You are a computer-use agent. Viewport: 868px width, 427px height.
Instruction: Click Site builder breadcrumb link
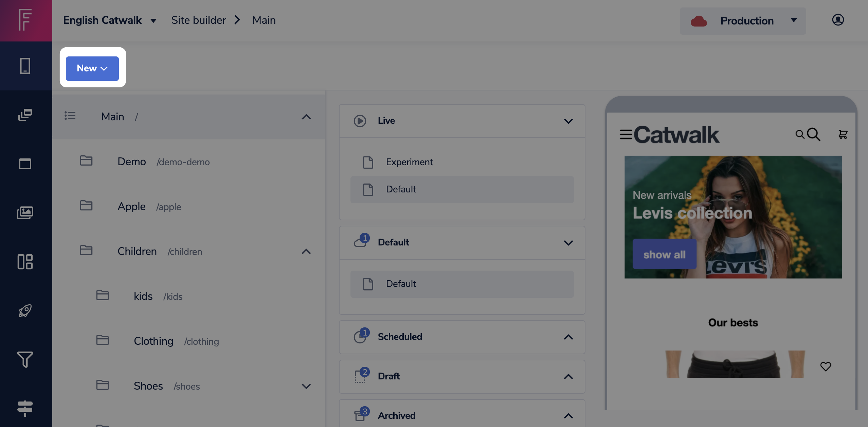[x=198, y=20]
